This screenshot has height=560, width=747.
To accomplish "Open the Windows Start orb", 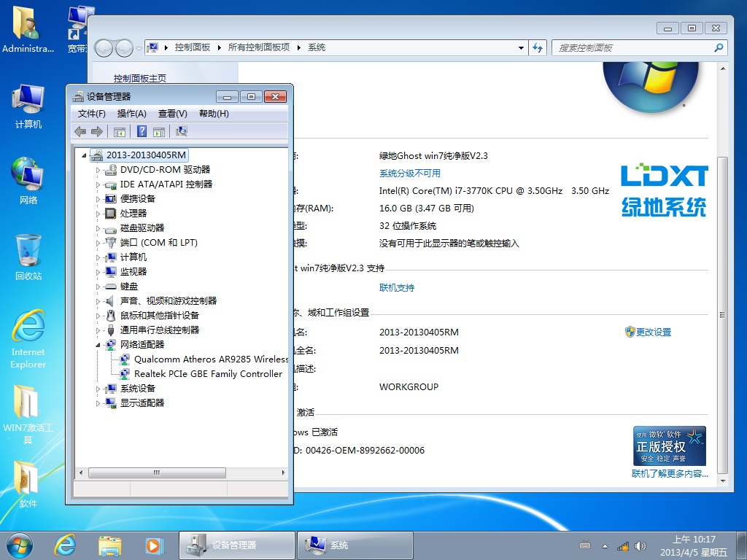I will (20, 545).
